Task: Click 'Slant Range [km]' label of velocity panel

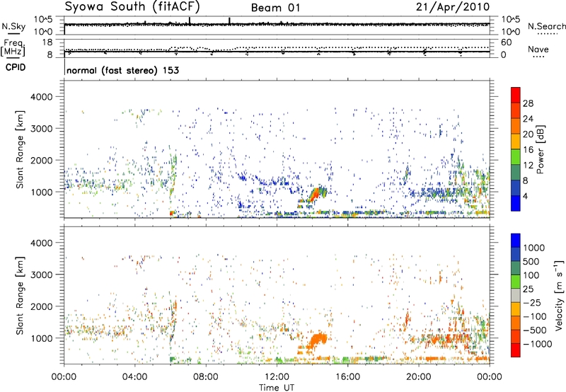Action: (x=20, y=295)
